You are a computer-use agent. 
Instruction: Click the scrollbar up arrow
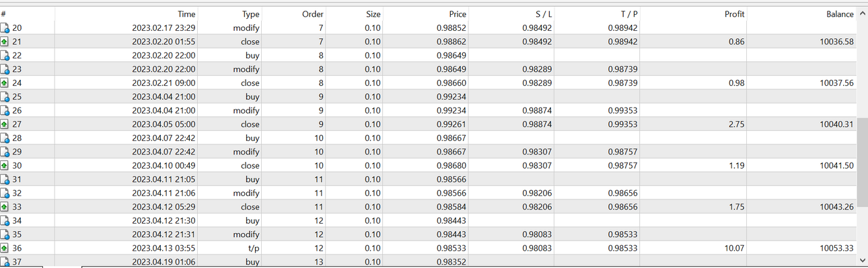click(862, 14)
